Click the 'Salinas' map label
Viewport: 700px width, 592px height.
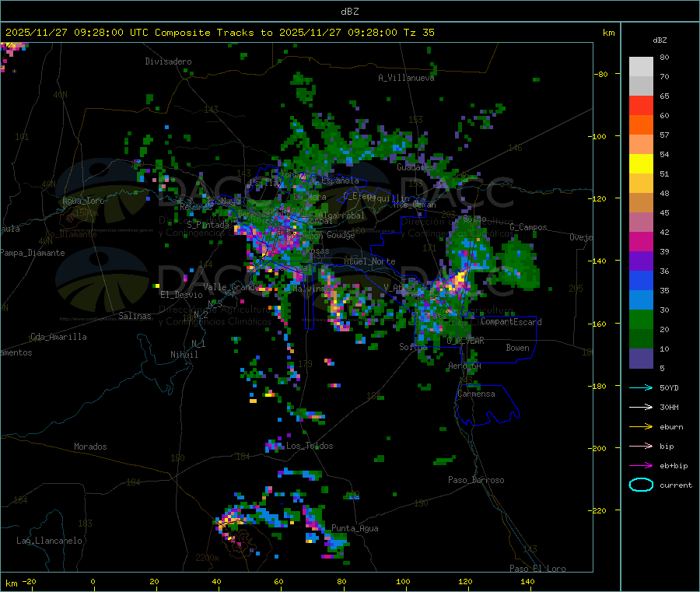(x=135, y=316)
